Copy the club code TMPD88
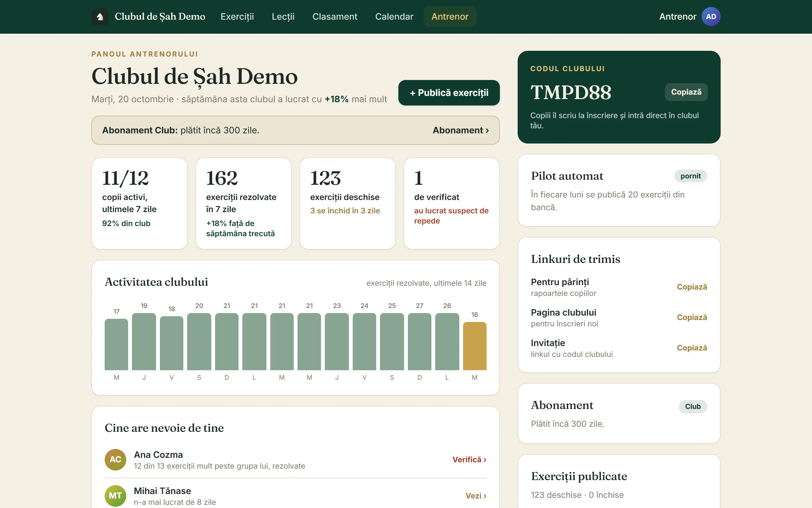Screen dimensions: 812x508 click(686, 92)
